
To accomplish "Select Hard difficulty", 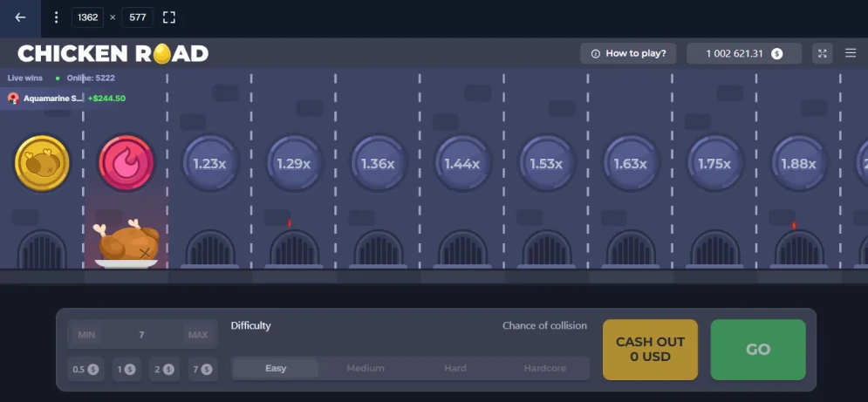I will pos(455,368).
